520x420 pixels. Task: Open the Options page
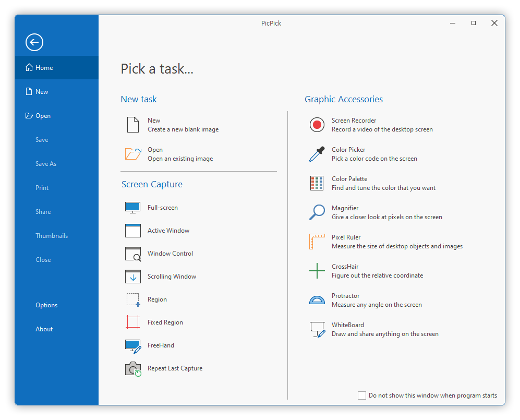click(46, 305)
